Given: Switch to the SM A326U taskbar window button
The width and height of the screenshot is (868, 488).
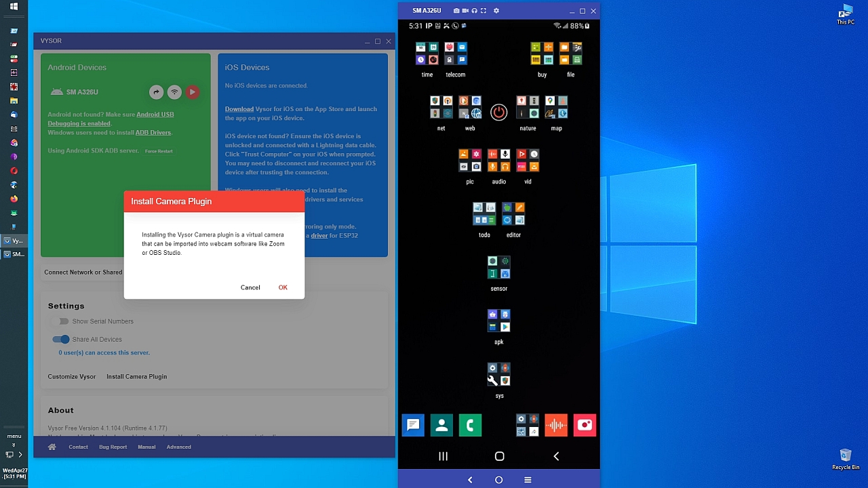Looking at the screenshot, I should coord(14,254).
